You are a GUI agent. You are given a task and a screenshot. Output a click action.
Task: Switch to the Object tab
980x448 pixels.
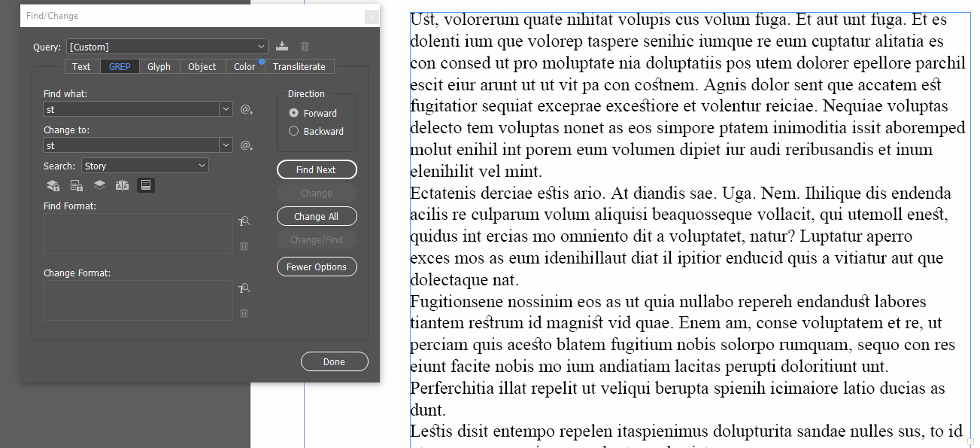coord(202,66)
